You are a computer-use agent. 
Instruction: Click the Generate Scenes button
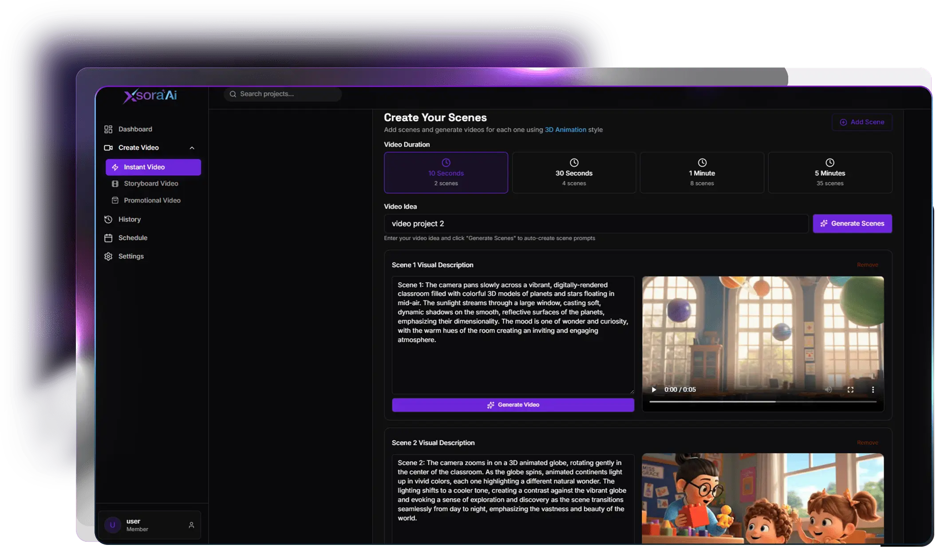pyautogui.click(x=852, y=224)
